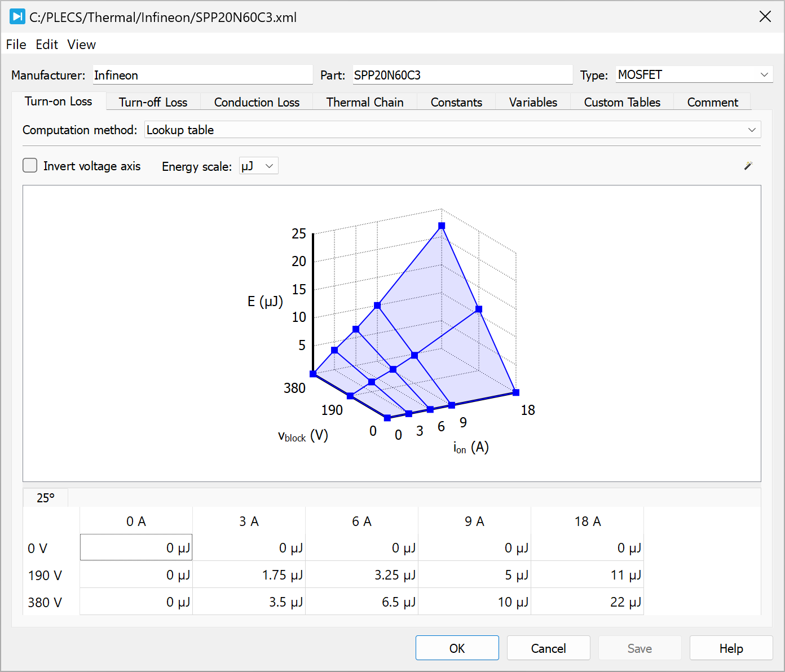Select the 22 µJ cell at 380 V
The image size is (785, 672).
tap(588, 602)
